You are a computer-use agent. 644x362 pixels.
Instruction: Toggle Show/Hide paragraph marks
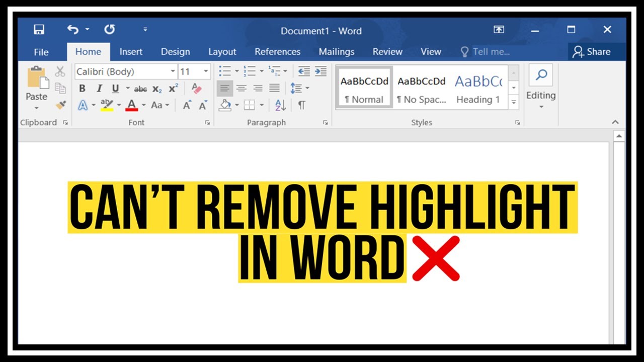pos(301,105)
